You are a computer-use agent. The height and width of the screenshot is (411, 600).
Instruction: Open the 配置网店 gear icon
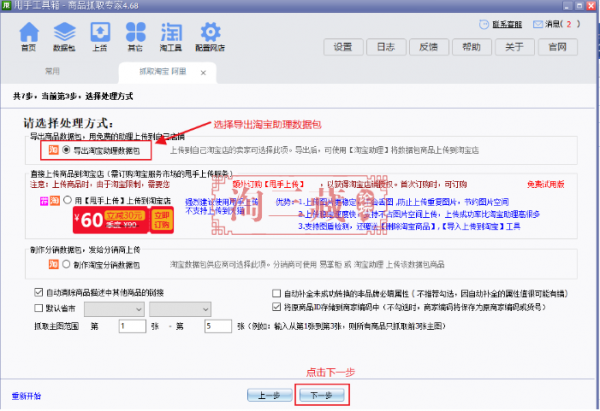210,32
